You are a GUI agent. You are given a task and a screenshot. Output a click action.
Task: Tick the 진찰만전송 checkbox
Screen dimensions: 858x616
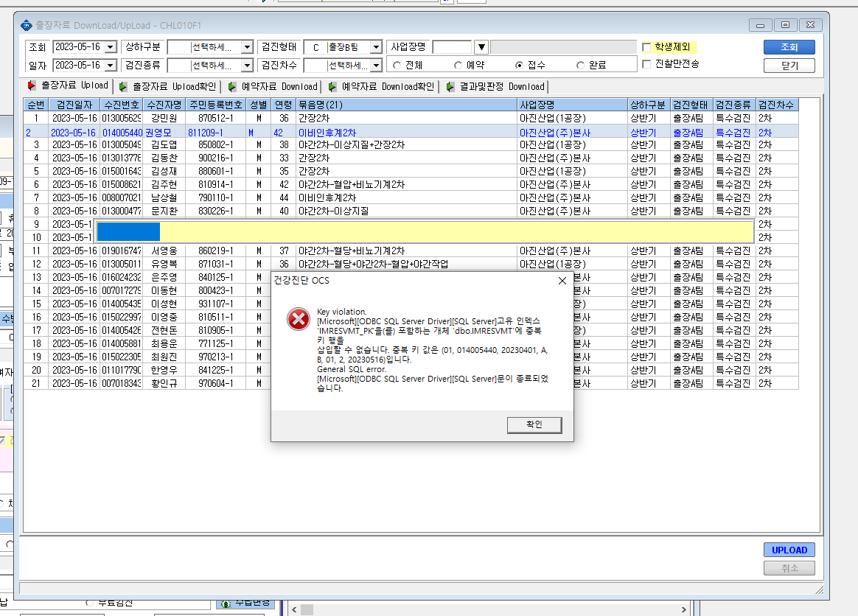(x=646, y=64)
